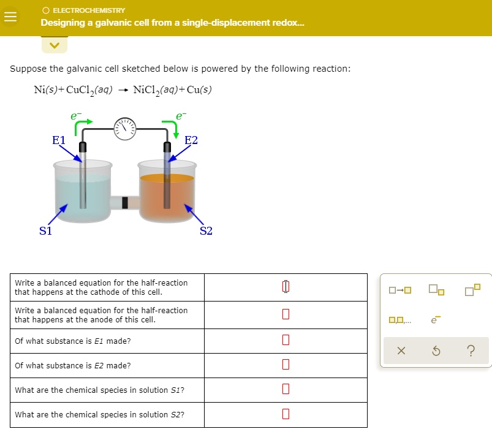Click the anode half-reaction answer field
Viewport: 492px width, 448px height.
tap(284, 314)
